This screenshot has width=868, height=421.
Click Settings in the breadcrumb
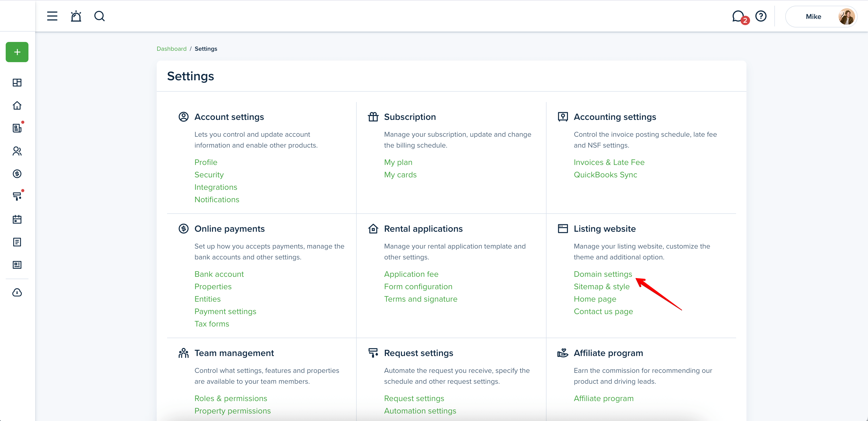pos(206,49)
